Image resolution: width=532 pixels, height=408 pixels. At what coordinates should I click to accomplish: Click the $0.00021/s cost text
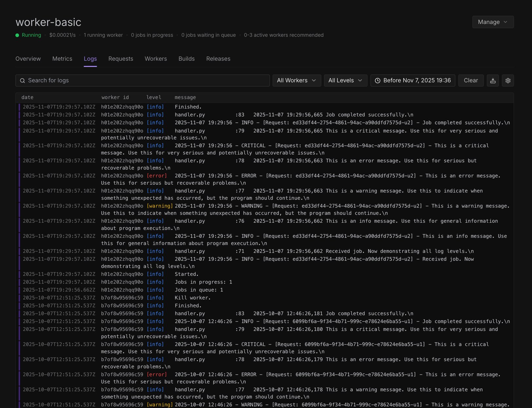[63, 35]
